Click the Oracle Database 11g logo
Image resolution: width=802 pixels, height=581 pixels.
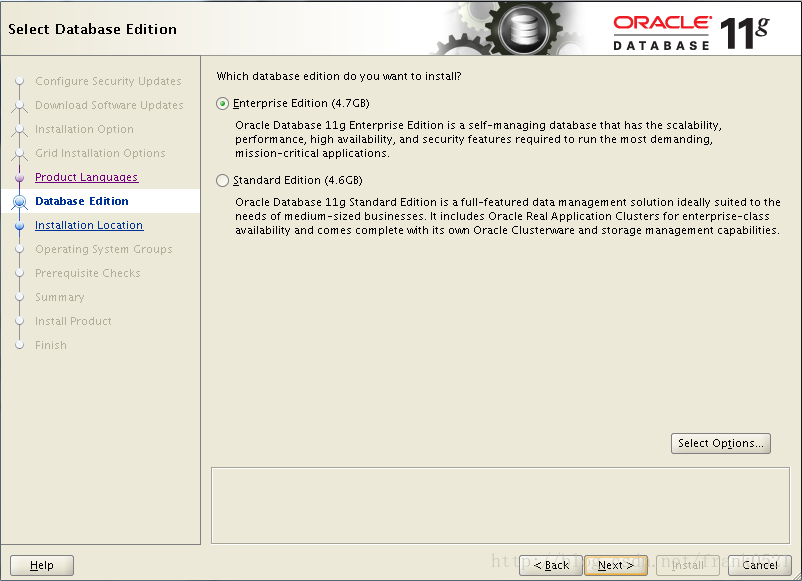click(691, 33)
